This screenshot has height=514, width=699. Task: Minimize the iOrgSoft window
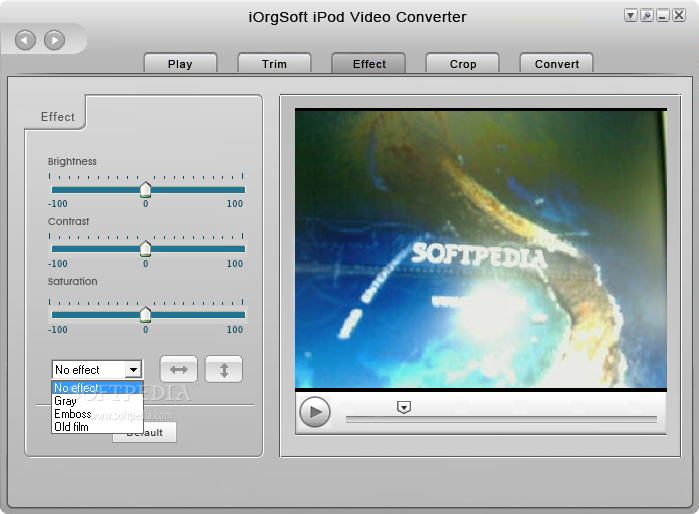(662, 16)
